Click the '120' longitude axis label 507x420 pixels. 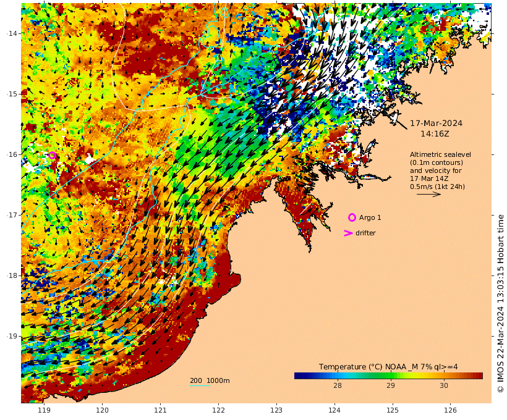pos(102,410)
